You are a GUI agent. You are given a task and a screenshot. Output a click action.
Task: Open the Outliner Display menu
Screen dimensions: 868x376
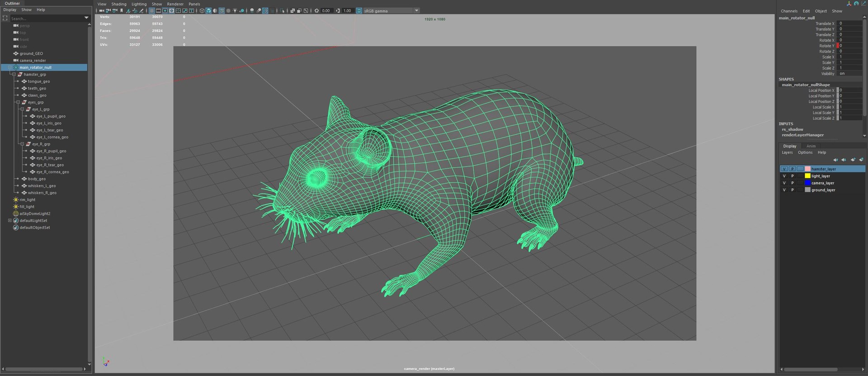point(10,10)
